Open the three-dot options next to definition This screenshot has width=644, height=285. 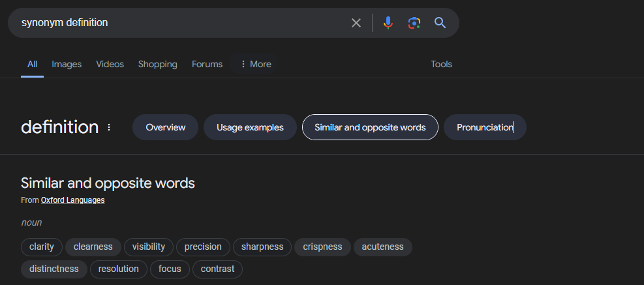[x=109, y=127]
